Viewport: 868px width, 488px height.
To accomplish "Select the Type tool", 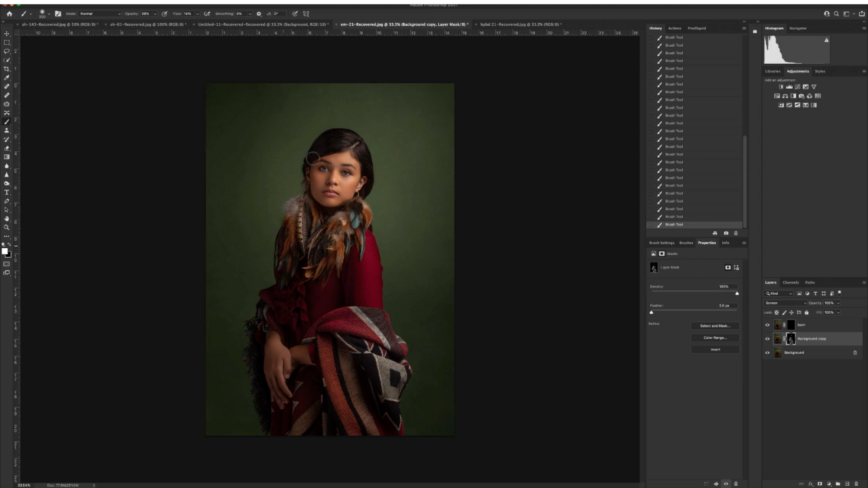I will (7, 192).
